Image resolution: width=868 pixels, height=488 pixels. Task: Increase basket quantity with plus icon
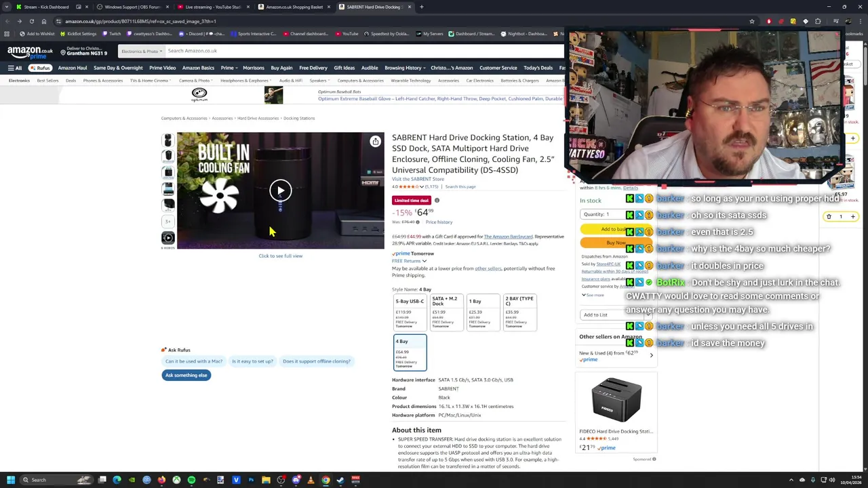pyautogui.click(x=853, y=217)
